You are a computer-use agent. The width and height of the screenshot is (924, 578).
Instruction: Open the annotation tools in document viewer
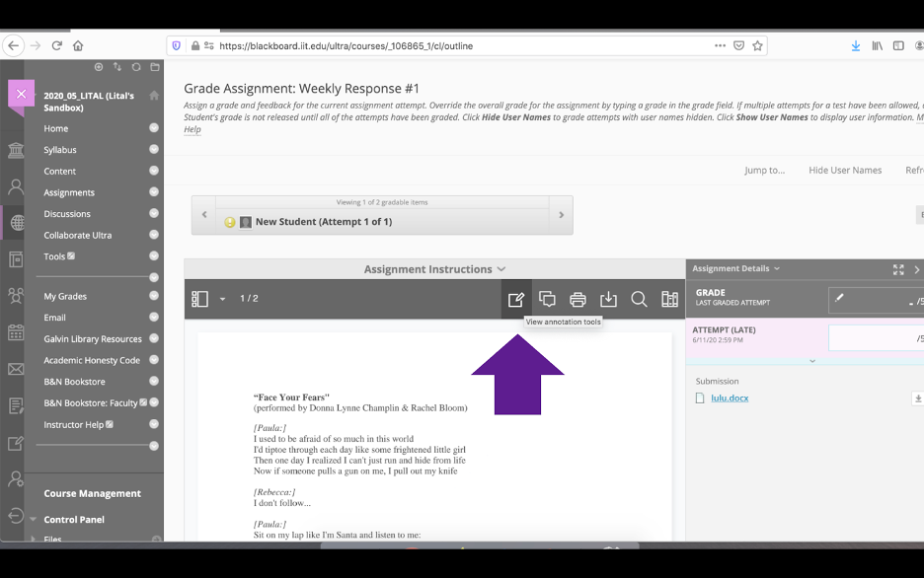click(x=516, y=299)
